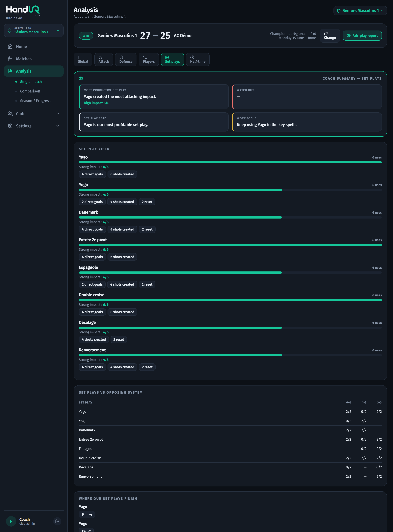Click the Settings gear icon
The height and width of the screenshot is (532, 393).
(x=10, y=126)
